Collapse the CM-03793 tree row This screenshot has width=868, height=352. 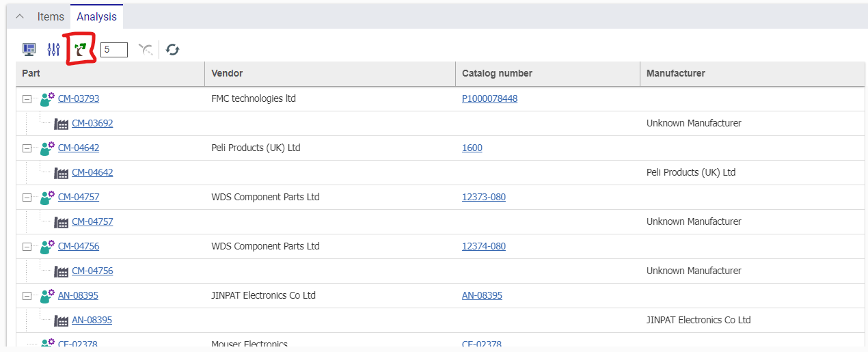click(x=27, y=99)
